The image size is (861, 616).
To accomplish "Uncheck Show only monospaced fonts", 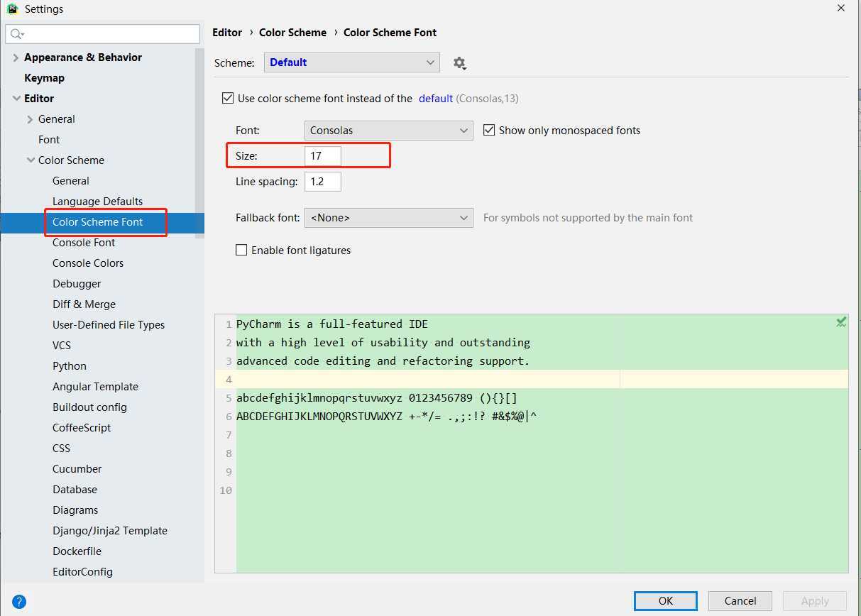I will click(x=489, y=131).
